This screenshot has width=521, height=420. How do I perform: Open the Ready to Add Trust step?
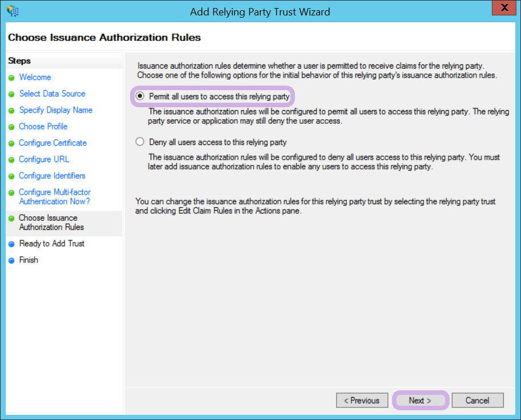(x=51, y=244)
